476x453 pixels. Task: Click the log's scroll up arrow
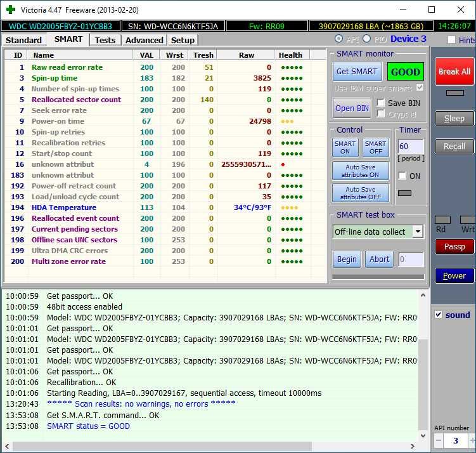(x=423, y=295)
